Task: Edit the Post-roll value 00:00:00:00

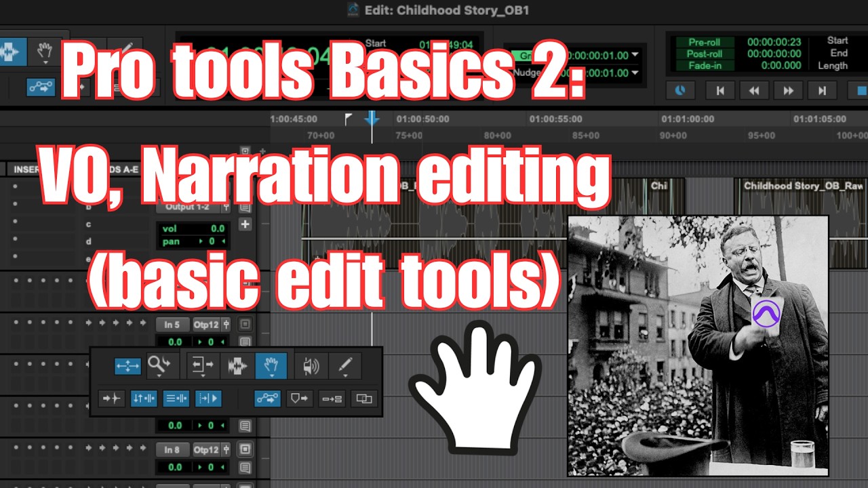Action: click(774, 54)
